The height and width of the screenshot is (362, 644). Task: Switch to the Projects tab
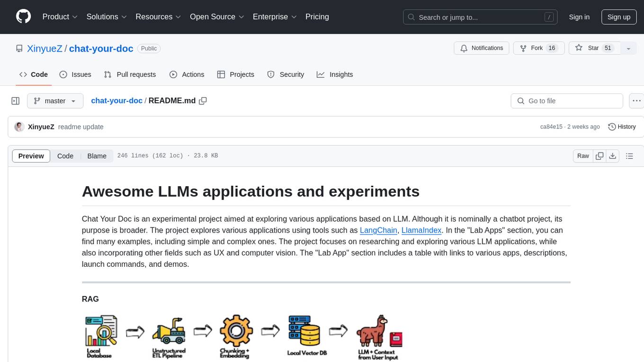pyautogui.click(x=236, y=74)
